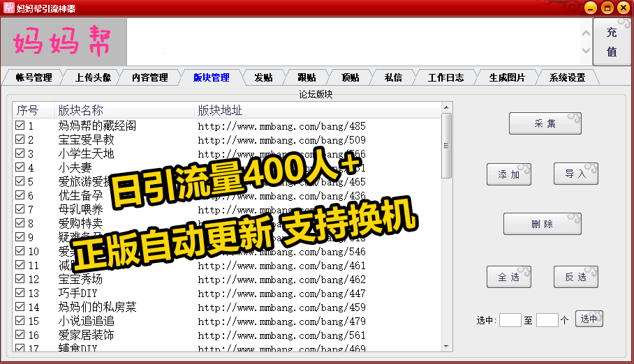Image resolution: width=634 pixels, height=364 pixels.
Task: Click the 全选 select-all button
Action: click(508, 277)
